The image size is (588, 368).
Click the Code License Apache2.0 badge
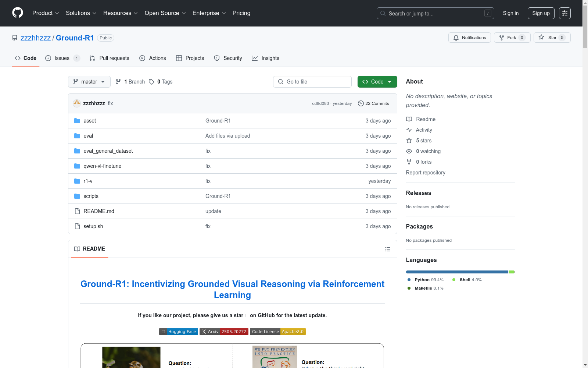[278, 332]
